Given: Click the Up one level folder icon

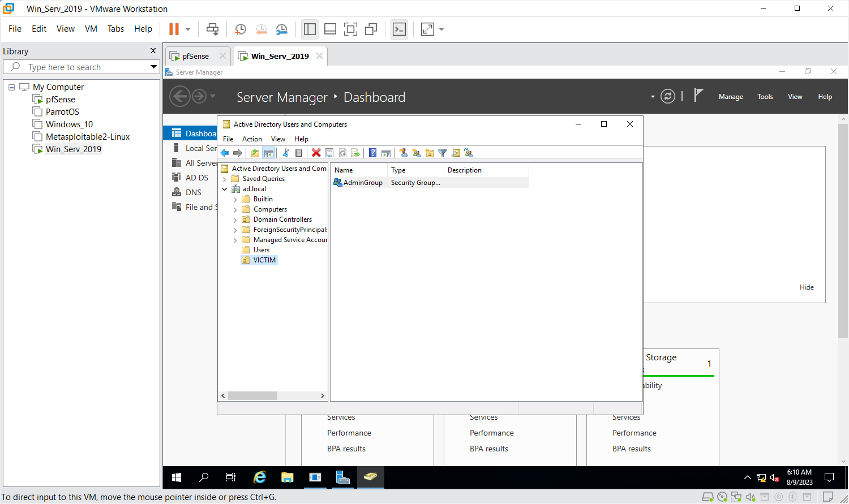Looking at the screenshot, I should tap(255, 153).
